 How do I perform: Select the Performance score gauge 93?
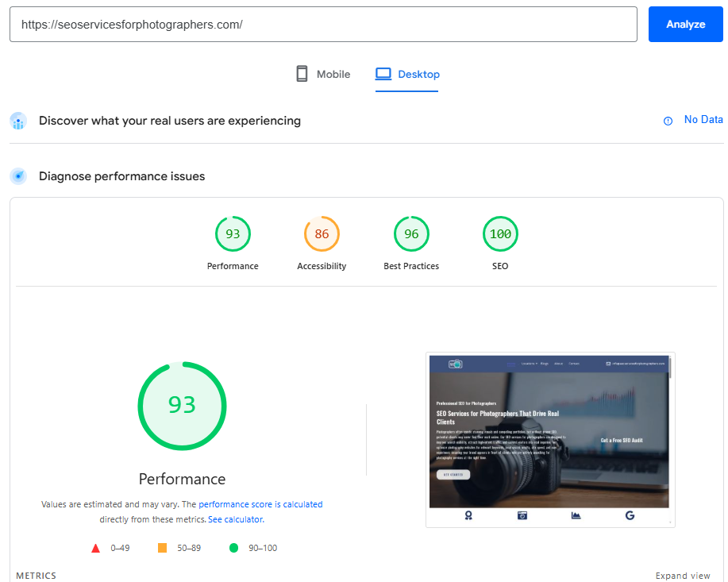(x=233, y=234)
